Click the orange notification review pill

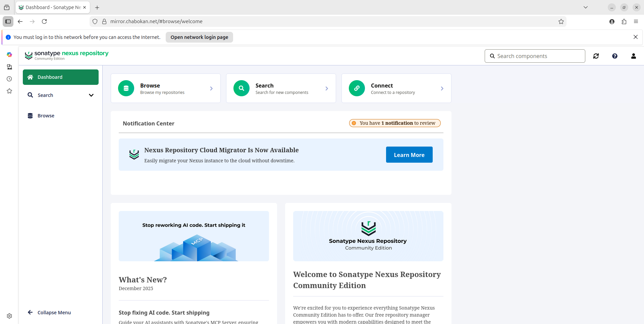[x=394, y=123]
